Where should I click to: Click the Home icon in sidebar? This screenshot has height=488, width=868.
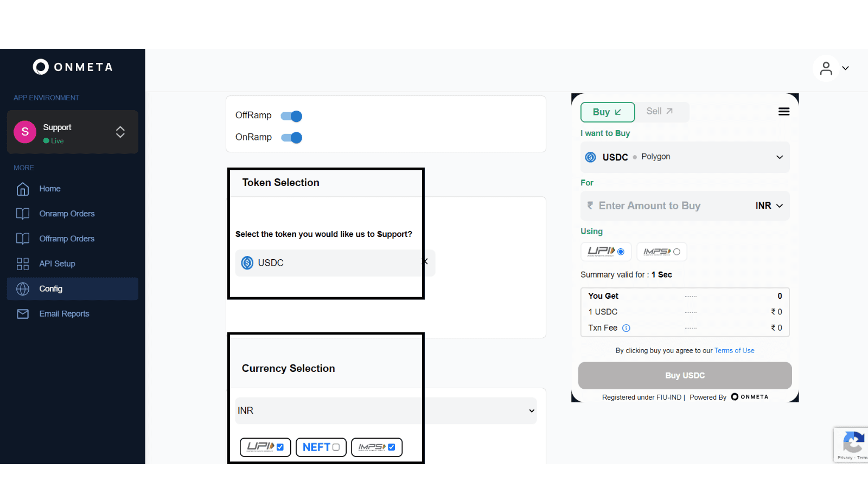[23, 189]
